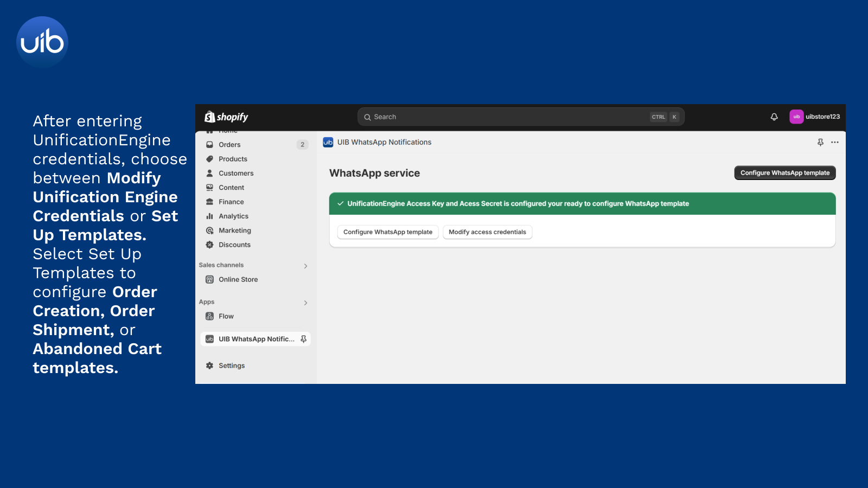The image size is (868, 488).
Task: Click the Products tag icon
Action: point(209,159)
